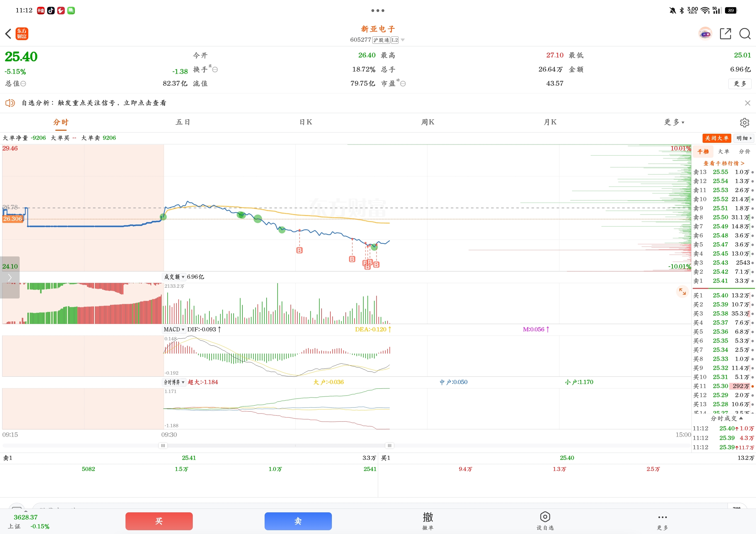Open the 东方财富 logo home icon
The width and height of the screenshot is (756, 534).
click(x=22, y=34)
